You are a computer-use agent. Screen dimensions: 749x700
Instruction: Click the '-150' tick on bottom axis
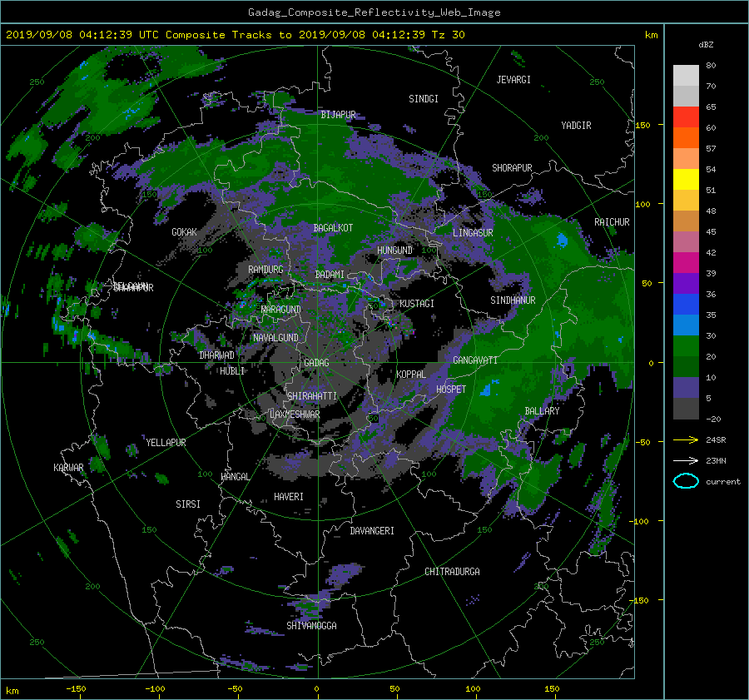coord(76,688)
